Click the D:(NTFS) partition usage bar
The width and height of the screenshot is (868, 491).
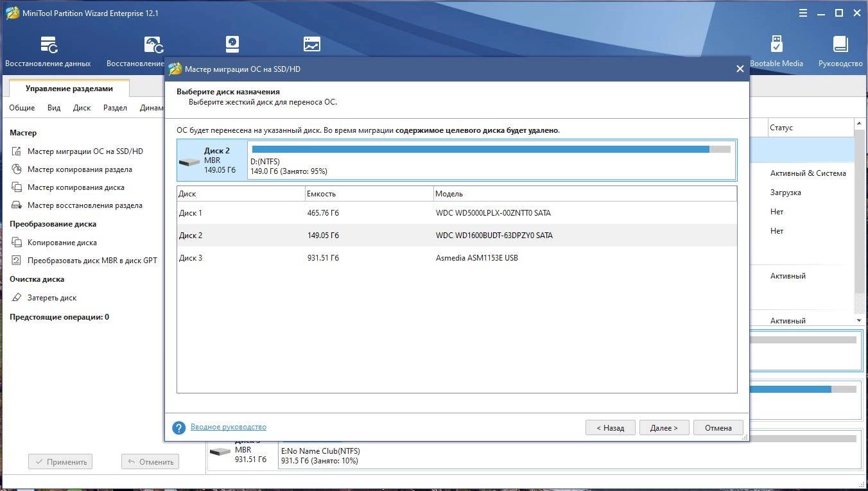coord(491,150)
